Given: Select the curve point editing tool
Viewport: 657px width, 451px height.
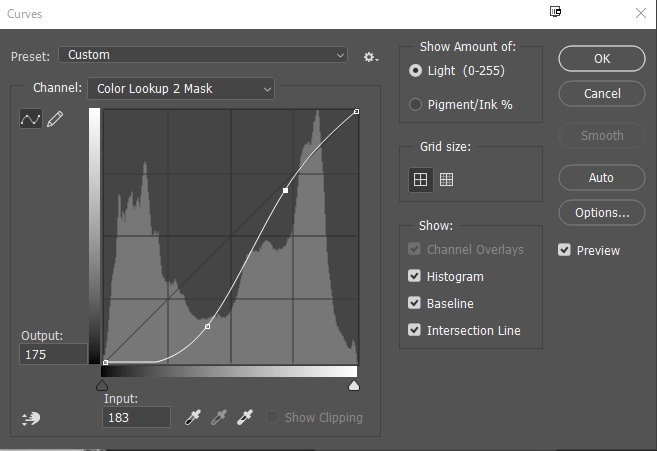Looking at the screenshot, I should [x=31, y=119].
